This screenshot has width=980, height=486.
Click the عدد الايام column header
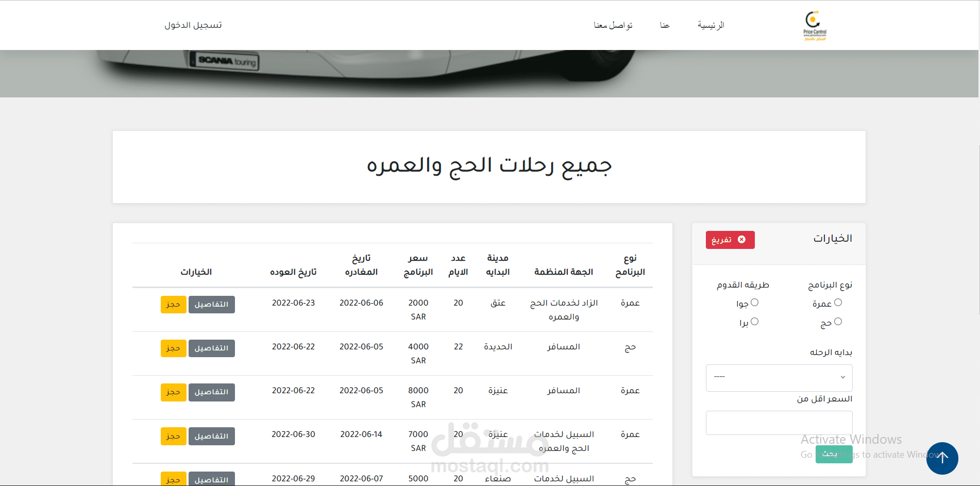pos(458,265)
